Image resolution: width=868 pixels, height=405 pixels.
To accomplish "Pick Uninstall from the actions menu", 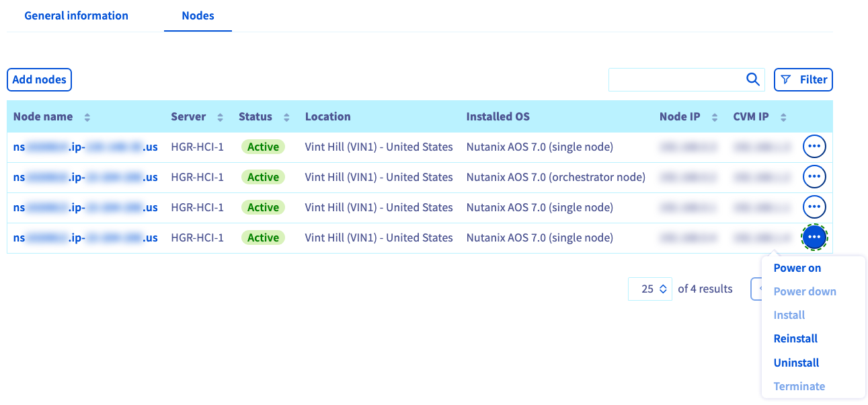I will (x=796, y=363).
